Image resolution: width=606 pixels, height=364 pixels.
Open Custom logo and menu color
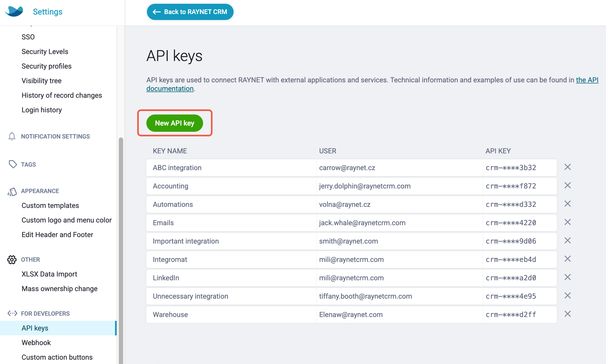click(67, 220)
